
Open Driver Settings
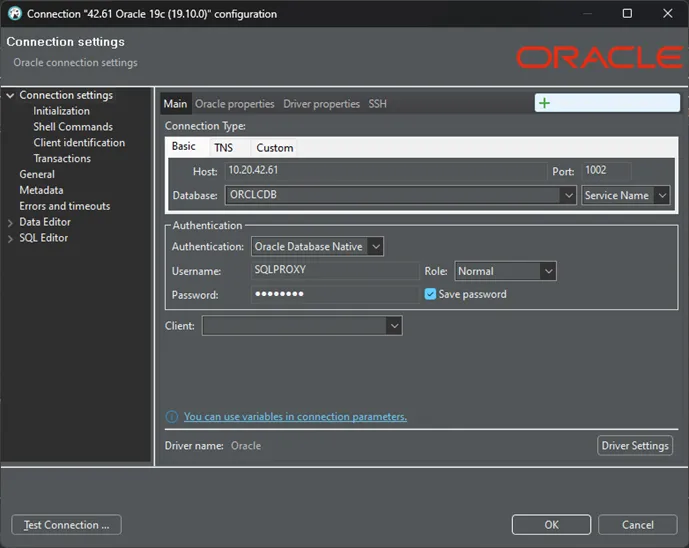(x=635, y=446)
